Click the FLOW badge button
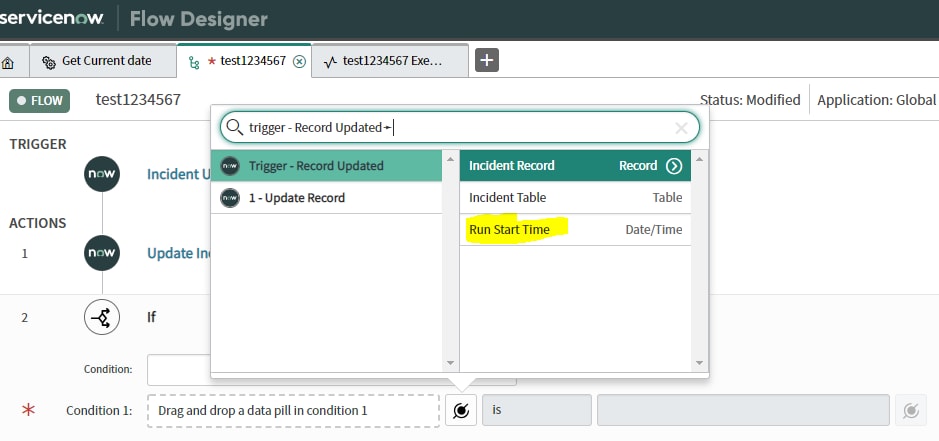The width and height of the screenshot is (939, 441). click(x=40, y=101)
